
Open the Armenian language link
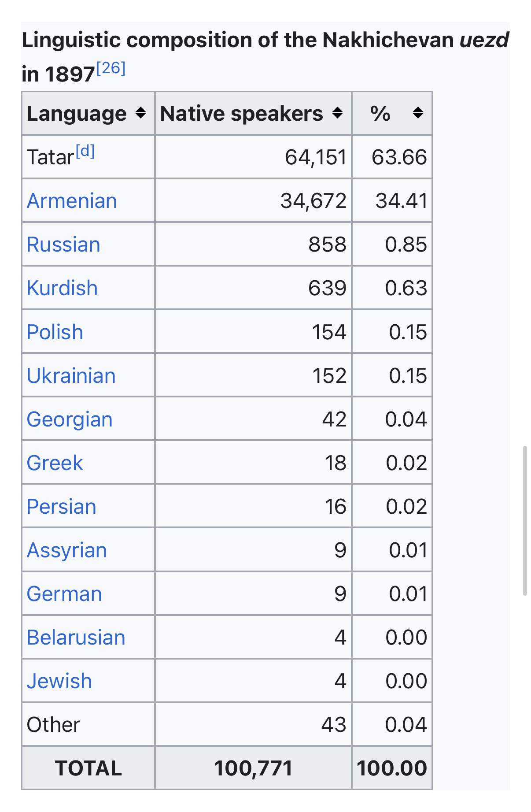(x=72, y=201)
